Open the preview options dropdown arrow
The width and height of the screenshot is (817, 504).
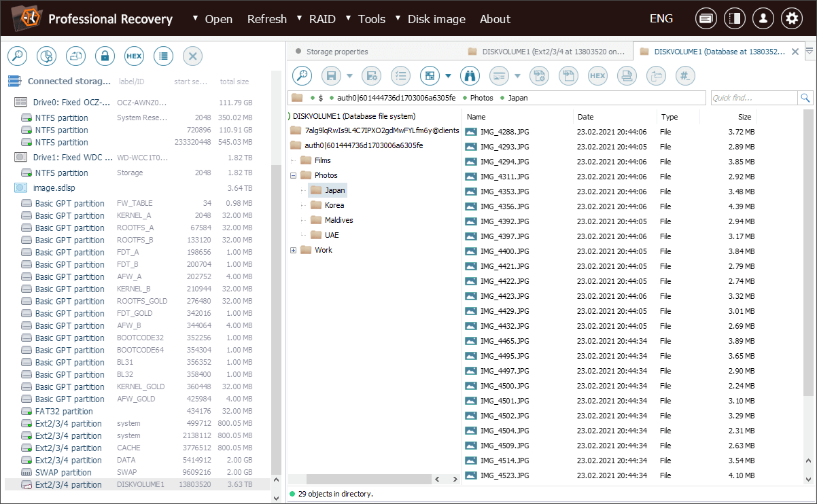(517, 75)
